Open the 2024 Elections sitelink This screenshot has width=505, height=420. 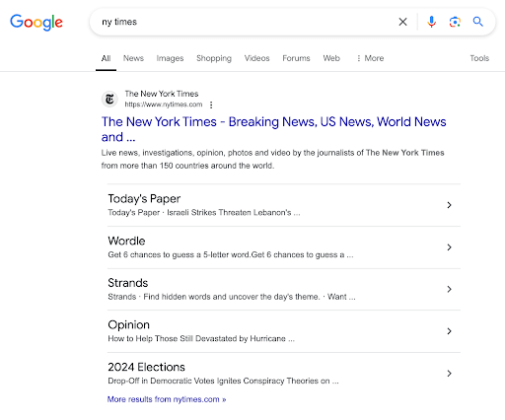[146, 367]
